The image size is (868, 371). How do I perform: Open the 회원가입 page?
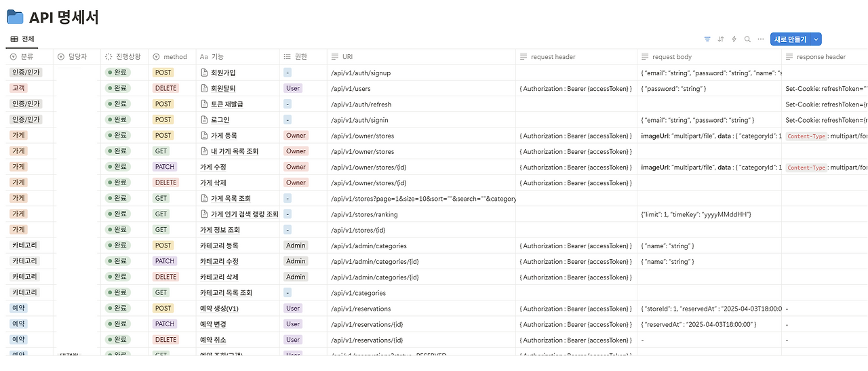click(x=223, y=73)
